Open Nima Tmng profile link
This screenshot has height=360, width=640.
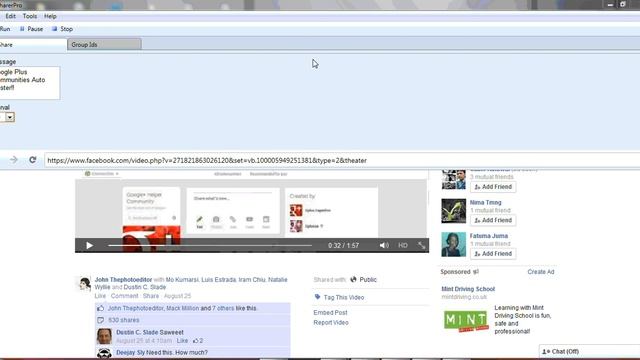pos(485,202)
